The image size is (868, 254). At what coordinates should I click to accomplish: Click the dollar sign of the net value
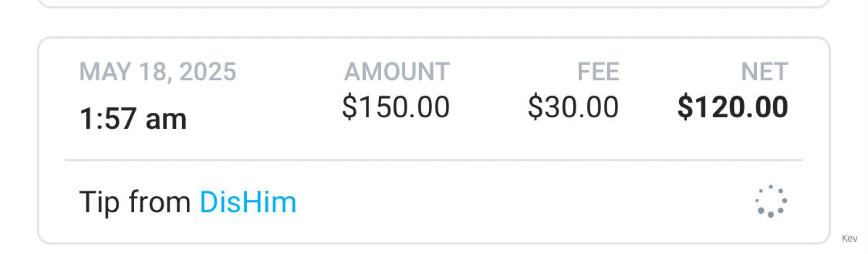(684, 107)
